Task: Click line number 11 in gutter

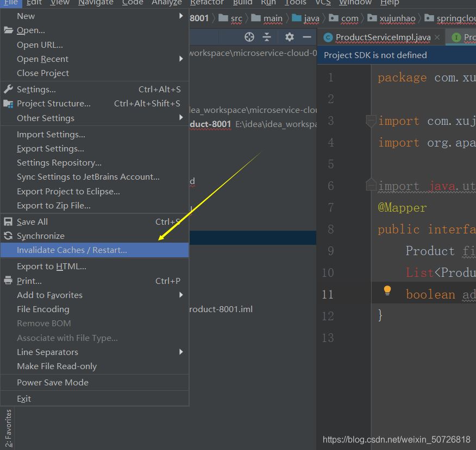Action: [x=327, y=294]
